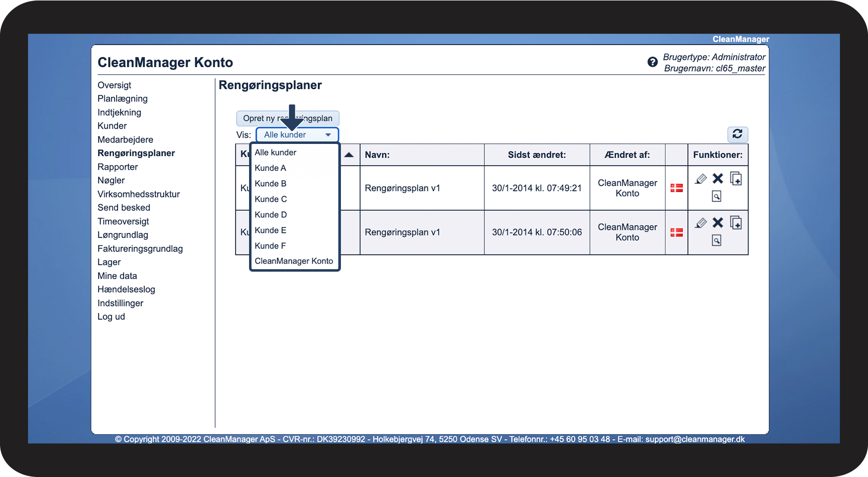The image size is (868, 477).
Task: Edit the plan changed at 07:49:21
Action: coord(700,179)
